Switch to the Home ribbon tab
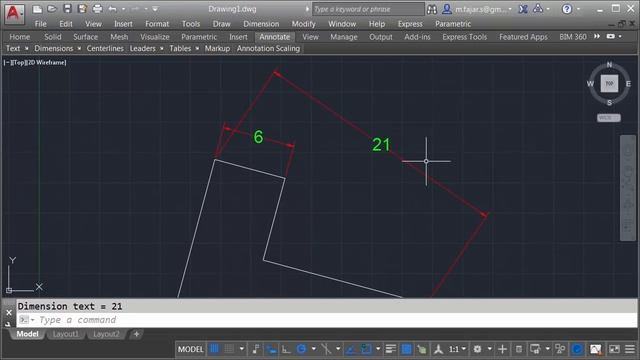Image resolution: width=640 pixels, height=360 pixels. coord(20,37)
